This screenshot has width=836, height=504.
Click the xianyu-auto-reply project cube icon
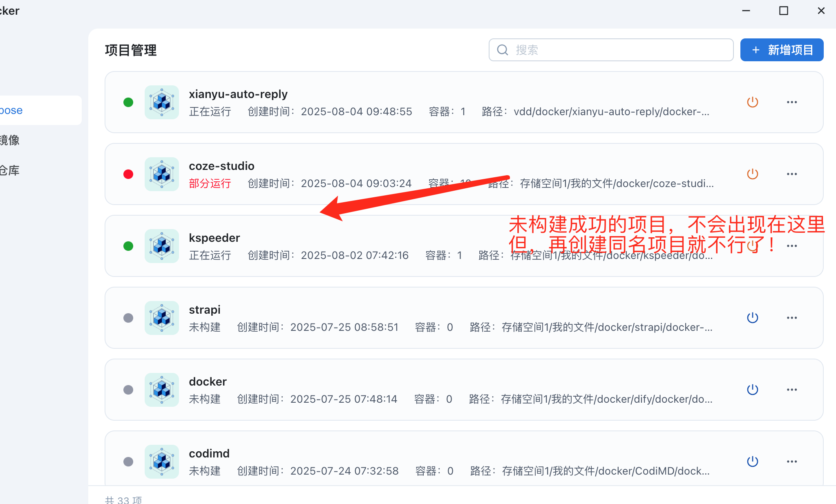point(162,102)
